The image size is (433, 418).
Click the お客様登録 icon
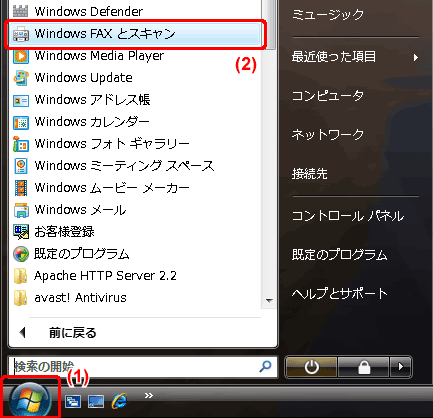click(21, 232)
